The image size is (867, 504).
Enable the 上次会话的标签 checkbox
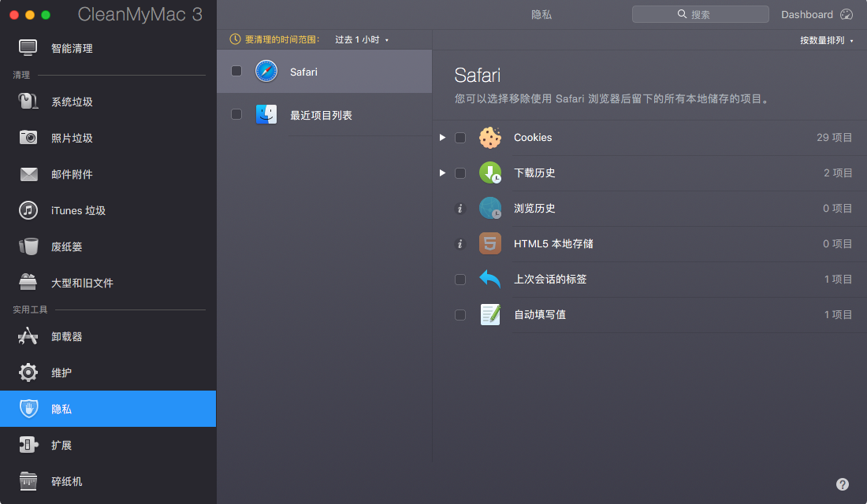click(x=460, y=279)
